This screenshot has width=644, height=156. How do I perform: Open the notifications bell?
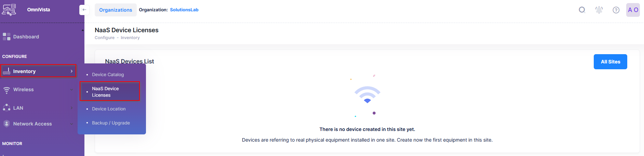pos(599,10)
